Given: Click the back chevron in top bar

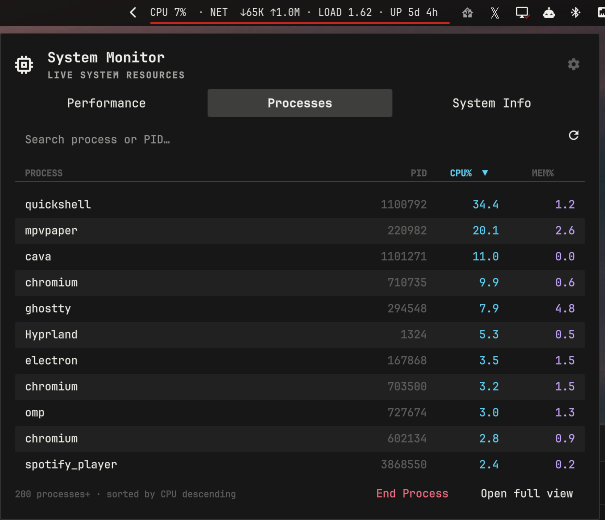Looking at the screenshot, I should click(133, 12).
